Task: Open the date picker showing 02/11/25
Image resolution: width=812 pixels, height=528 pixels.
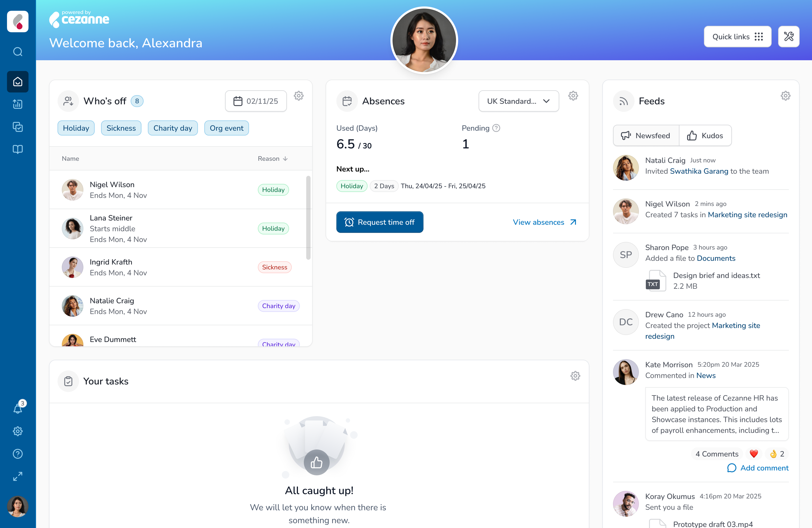Action: [255, 101]
